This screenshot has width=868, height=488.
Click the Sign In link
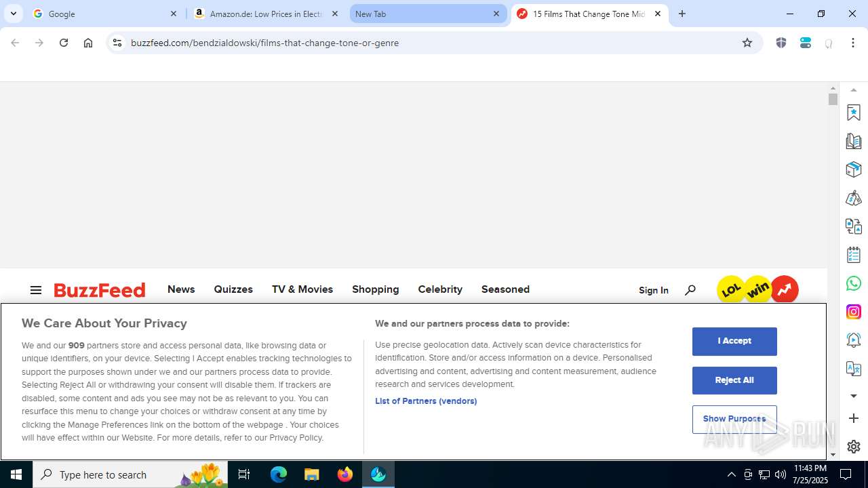tap(654, 290)
